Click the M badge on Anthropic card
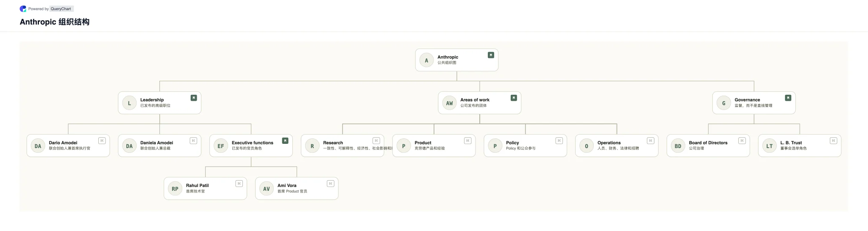The height and width of the screenshot is (231, 868). [x=491, y=55]
